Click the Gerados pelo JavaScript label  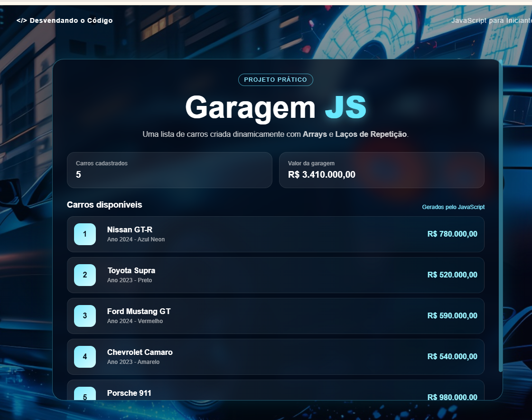[x=453, y=207]
